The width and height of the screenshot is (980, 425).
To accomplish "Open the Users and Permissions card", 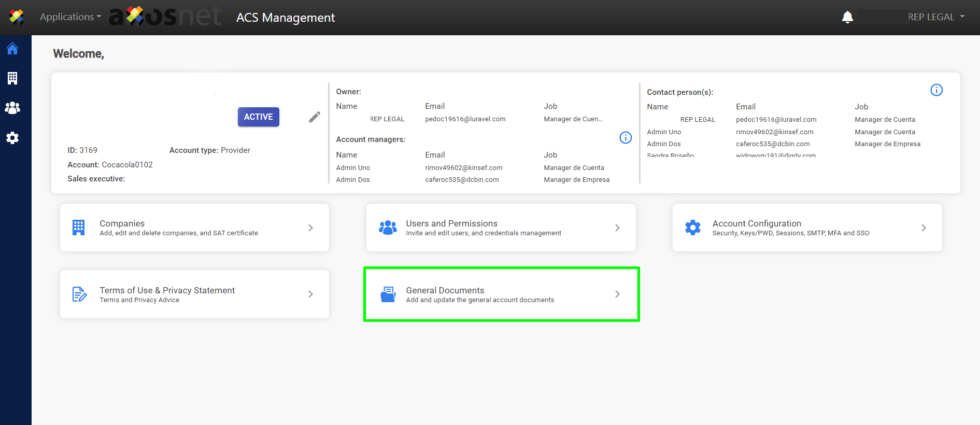I will coord(501,228).
